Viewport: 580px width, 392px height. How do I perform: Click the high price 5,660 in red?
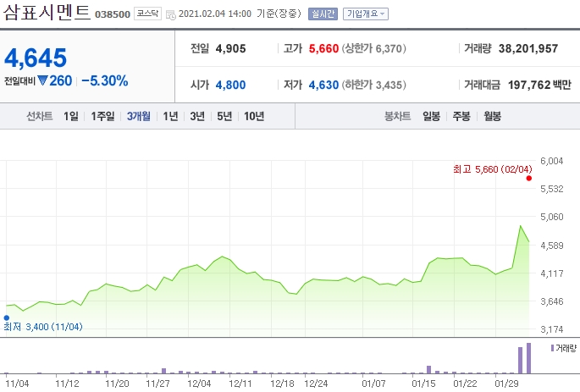click(323, 48)
